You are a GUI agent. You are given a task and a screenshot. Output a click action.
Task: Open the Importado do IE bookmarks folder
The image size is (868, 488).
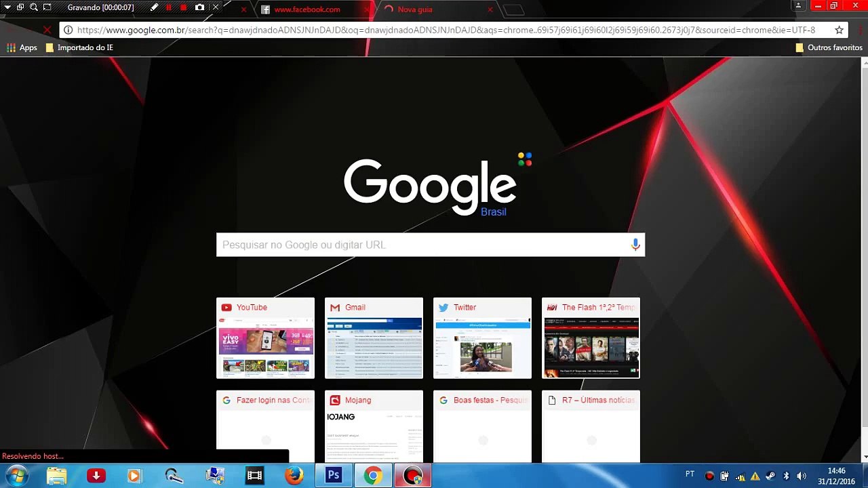coord(79,47)
